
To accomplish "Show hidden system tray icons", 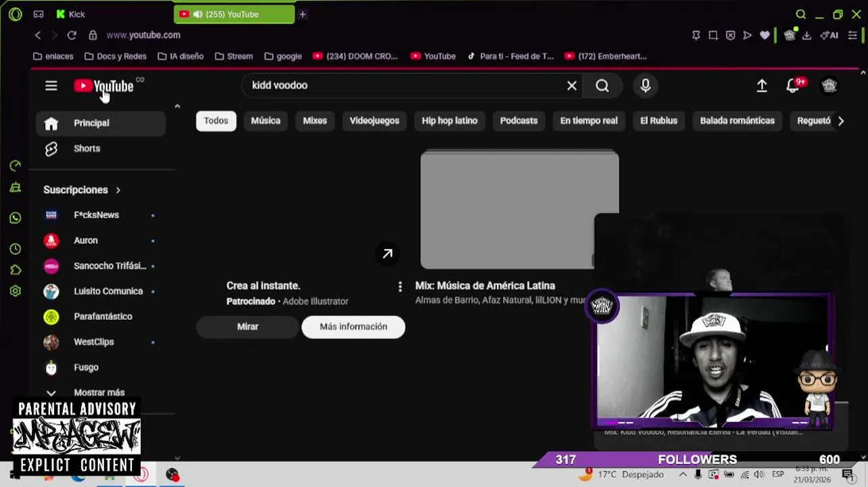I will tap(682, 474).
